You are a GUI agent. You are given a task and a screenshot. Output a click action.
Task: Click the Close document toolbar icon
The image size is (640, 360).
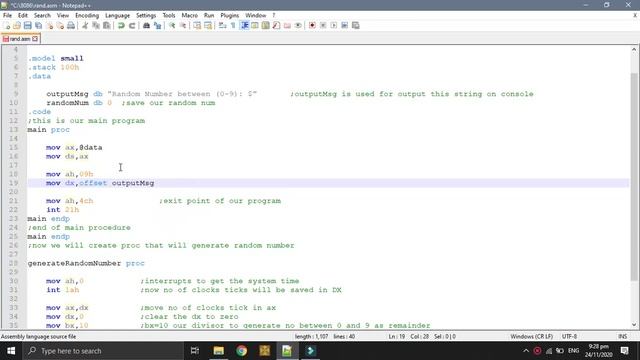pos(49,26)
